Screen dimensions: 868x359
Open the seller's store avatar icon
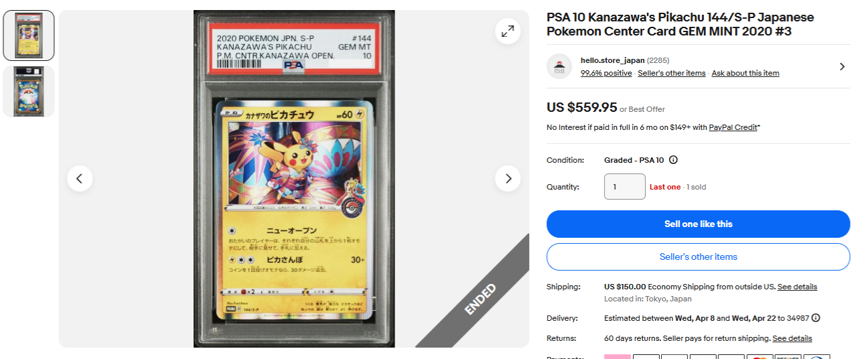click(x=559, y=66)
